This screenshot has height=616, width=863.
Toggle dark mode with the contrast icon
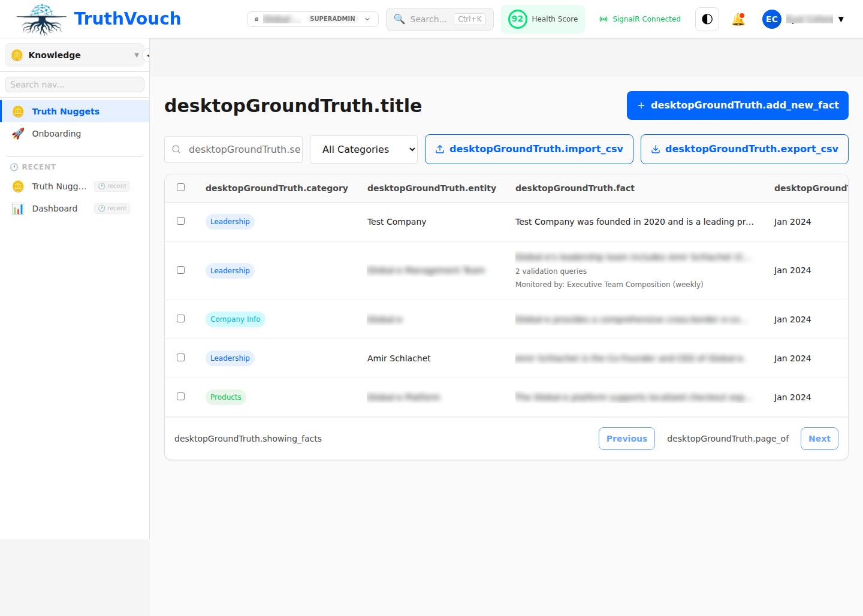pyautogui.click(x=707, y=19)
